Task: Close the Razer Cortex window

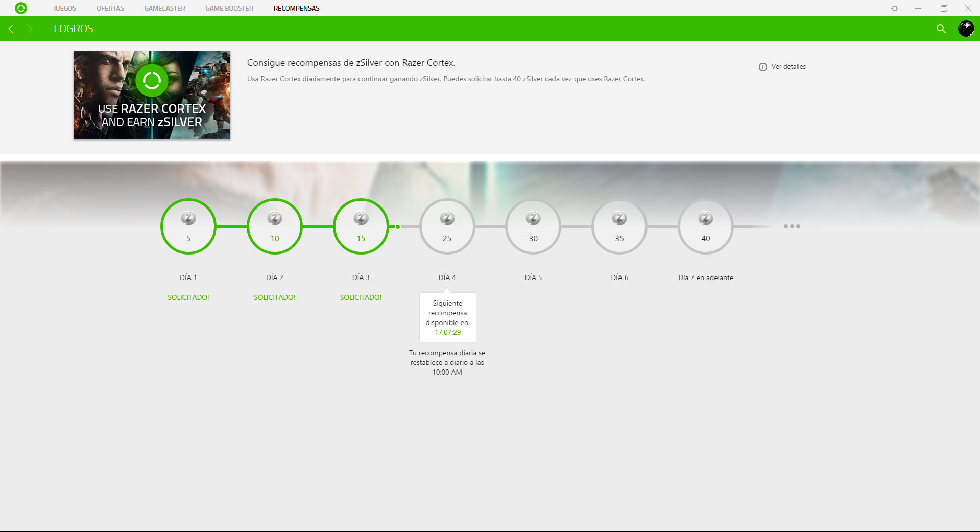Action: point(968,8)
